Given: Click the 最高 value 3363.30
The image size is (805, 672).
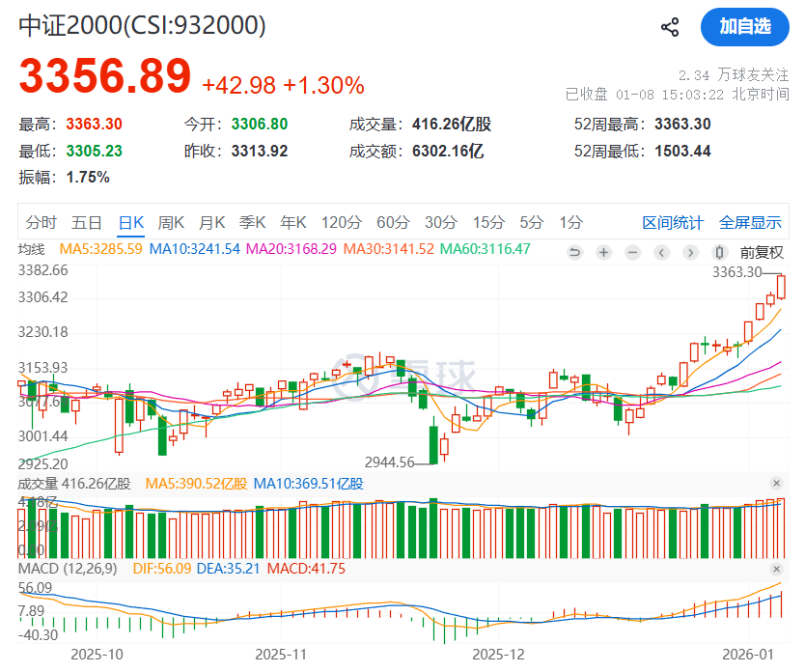Looking at the screenshot, I should click(x=94, y=125).
